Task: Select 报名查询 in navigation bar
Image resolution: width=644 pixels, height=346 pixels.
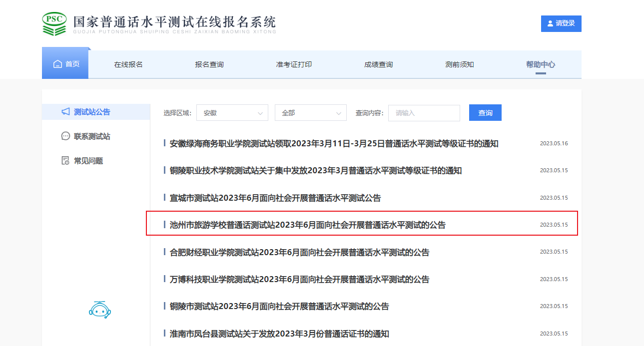Action: (209, 64)
